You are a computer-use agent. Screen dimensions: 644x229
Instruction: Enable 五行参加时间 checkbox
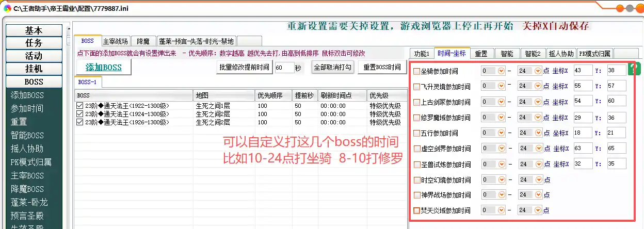(416, 133)
